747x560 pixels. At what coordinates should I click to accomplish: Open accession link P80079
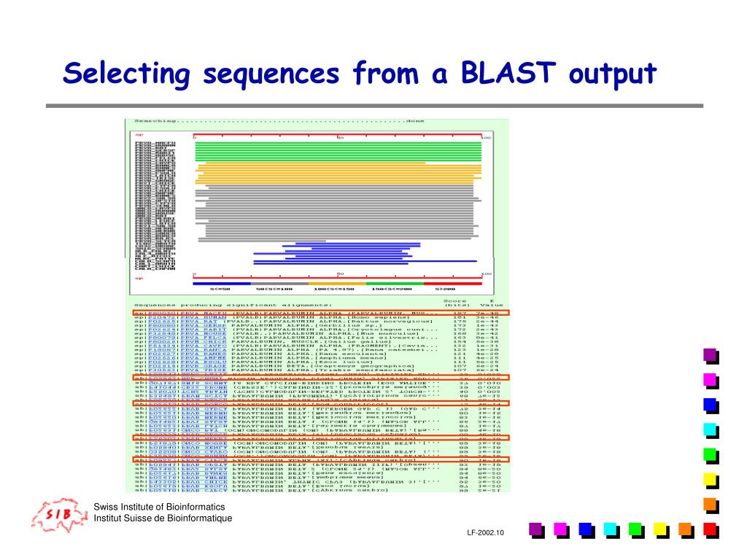(x=161, y=338)
